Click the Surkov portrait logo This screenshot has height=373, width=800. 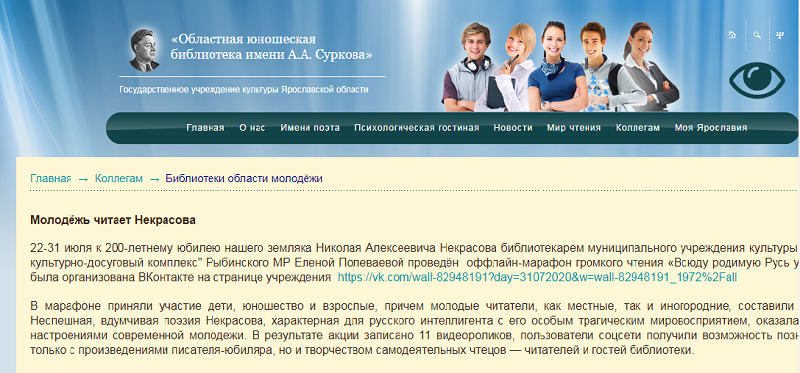[x=144, y=50]
